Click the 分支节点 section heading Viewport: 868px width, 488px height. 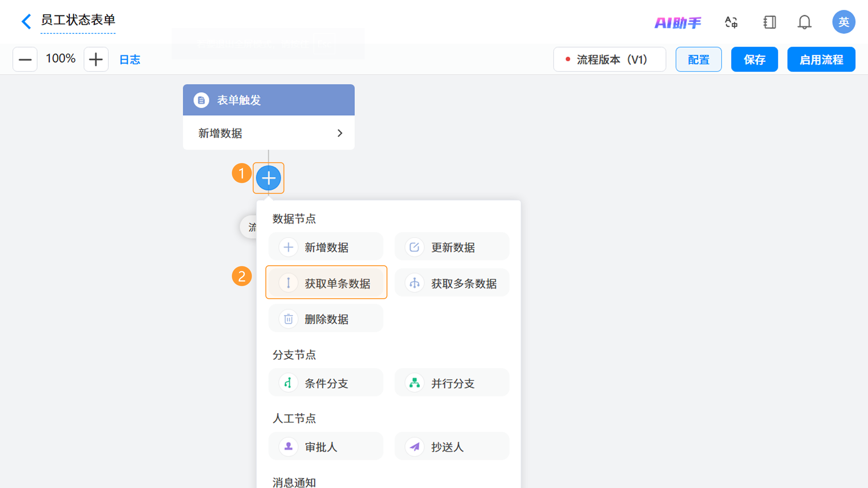[294, 355]
